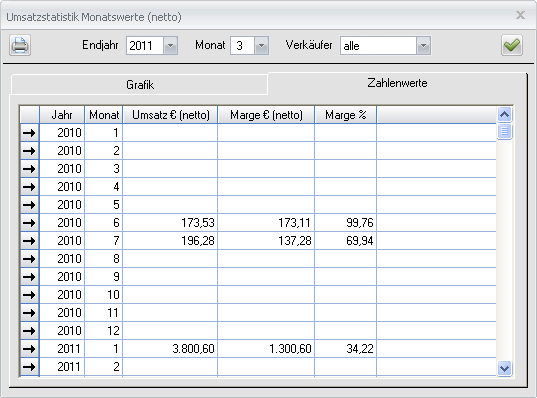Select row arrow for 2011 month 1

[x=29, y=349]
